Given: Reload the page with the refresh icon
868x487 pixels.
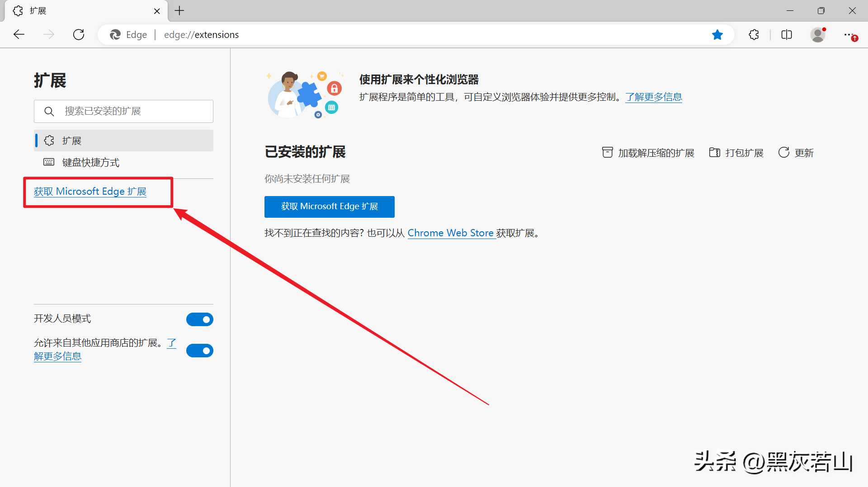Looking at the screenshot, I should tap(79, 34).
